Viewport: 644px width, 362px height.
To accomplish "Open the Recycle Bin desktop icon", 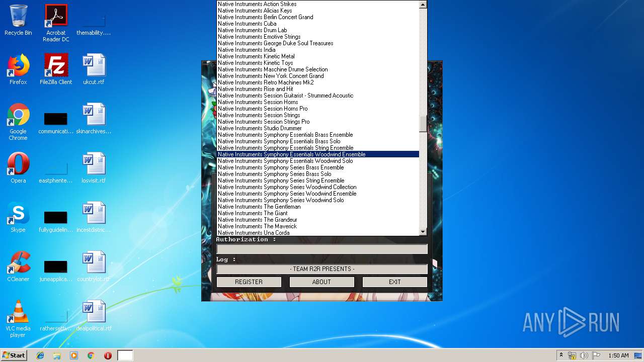I will (x=18, y=20).
